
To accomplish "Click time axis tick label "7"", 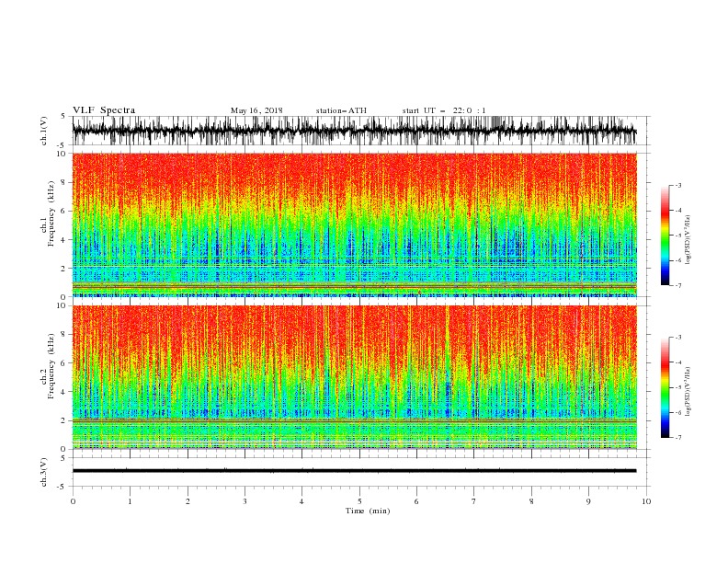I will click(474, 501).
